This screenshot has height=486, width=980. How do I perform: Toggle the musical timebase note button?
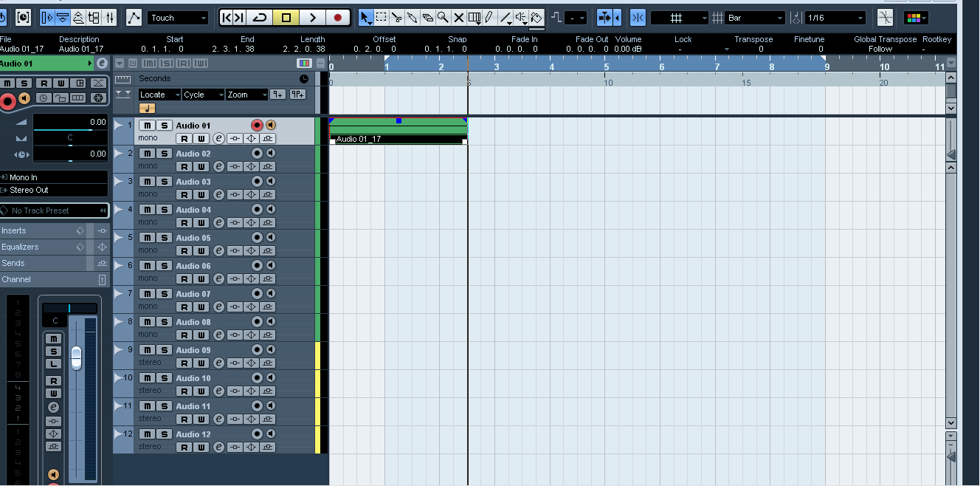(146, 108)
